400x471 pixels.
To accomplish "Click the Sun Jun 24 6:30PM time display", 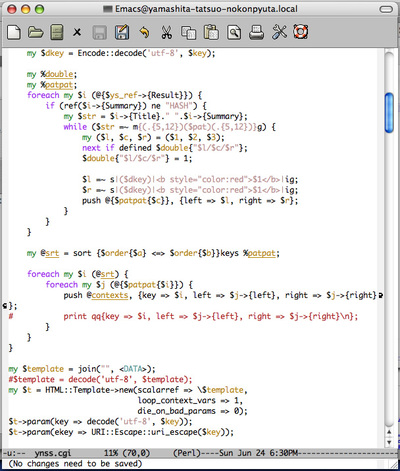I will (259, 453).
